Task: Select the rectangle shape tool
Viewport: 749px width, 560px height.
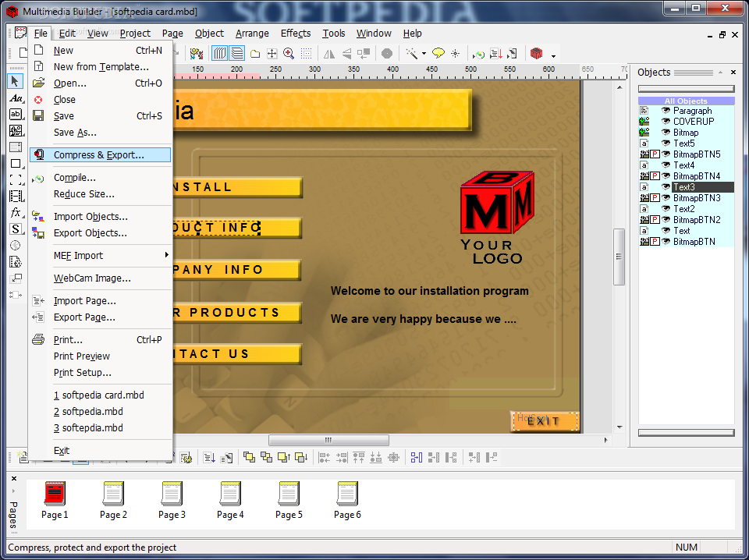Action: coord(16,163)
